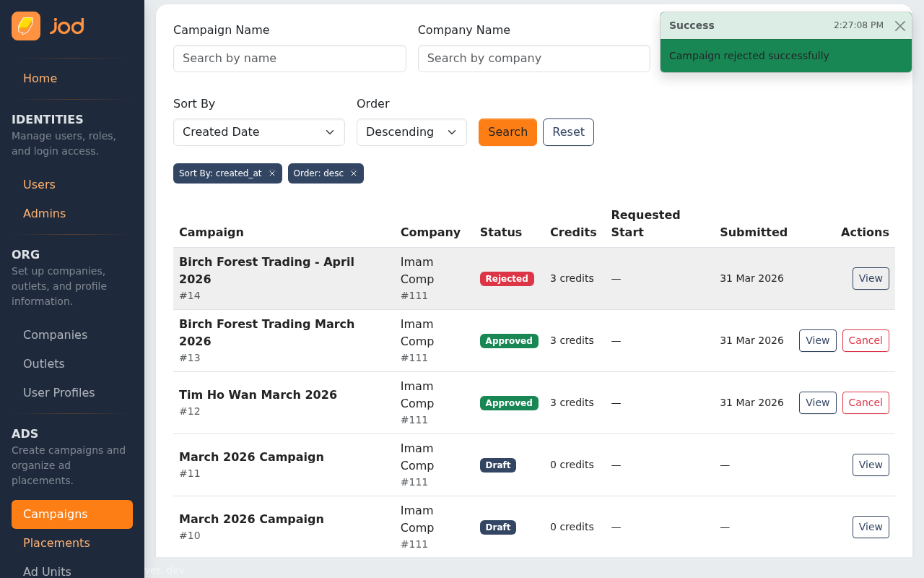Click the Company Name search field

tap(533, 59)
